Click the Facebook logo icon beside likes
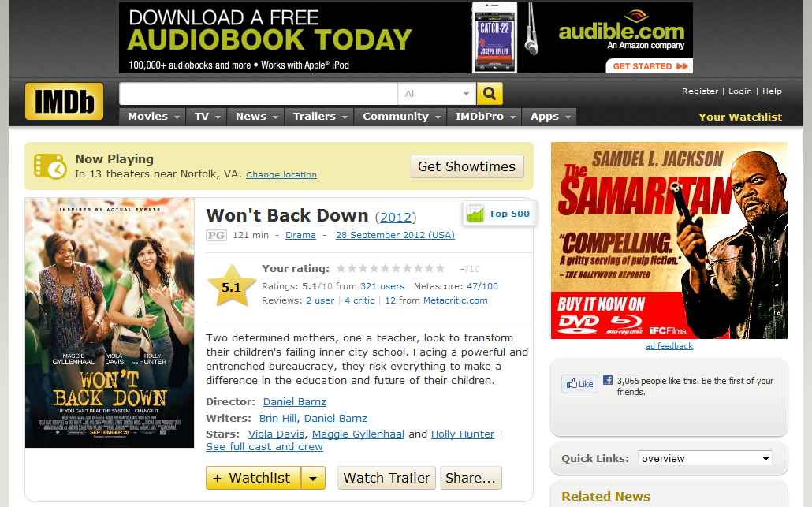Image resolution: width=812 pixels, height=507 pixels. pos(608,380)
